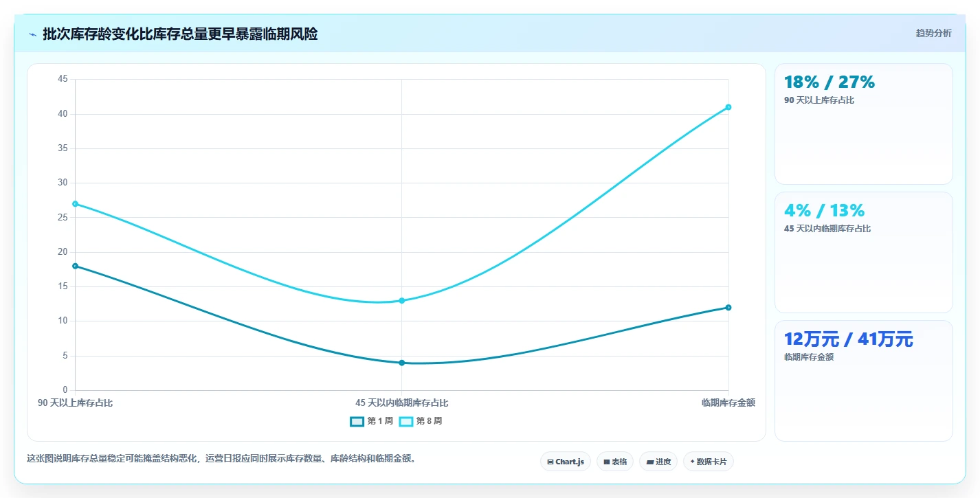
Task: Click the footnote starting 这张图说明库存总量稳定
Action: click(x=221, y=459)
